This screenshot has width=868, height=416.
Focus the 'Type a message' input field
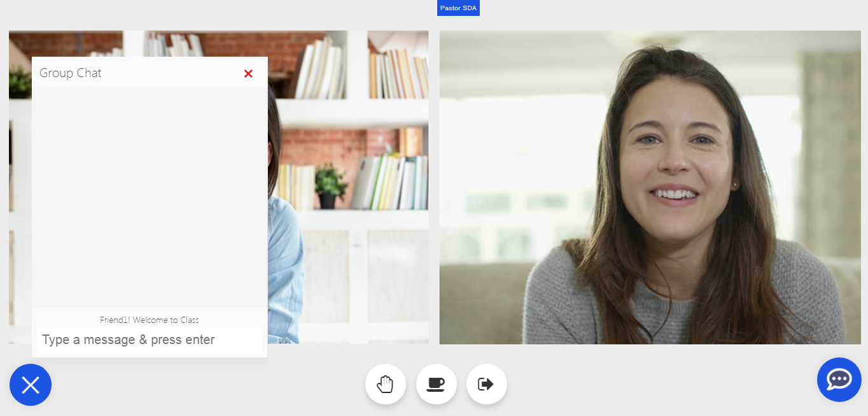[x=149, y=340]
